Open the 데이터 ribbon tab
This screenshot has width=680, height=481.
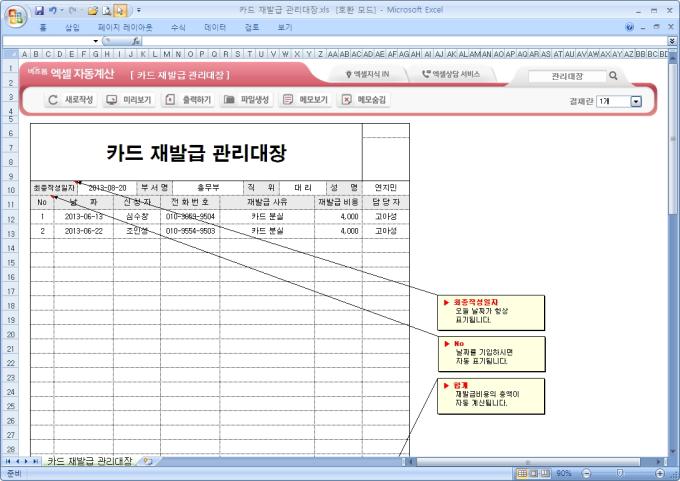coord(215,28)
